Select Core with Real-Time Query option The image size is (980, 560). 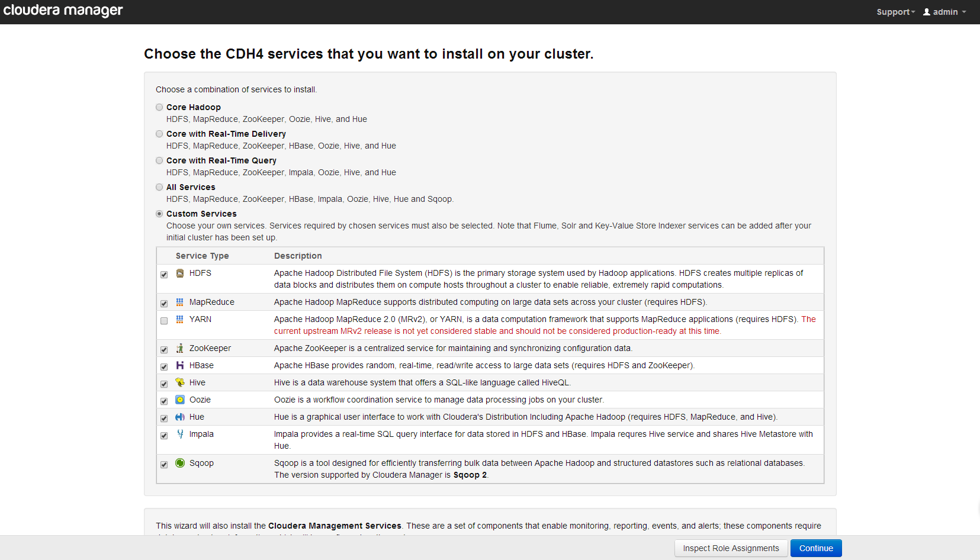(159, 160)
